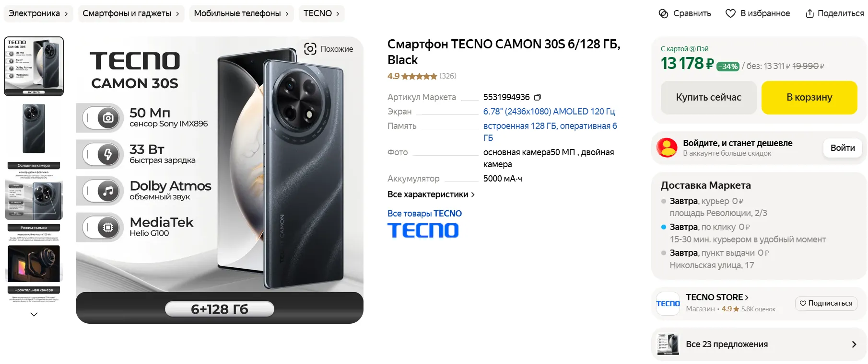The height and width of the screenshot is (364, 868).
Task: Click the heart icon to add to favorites
Action: point(730,13)
